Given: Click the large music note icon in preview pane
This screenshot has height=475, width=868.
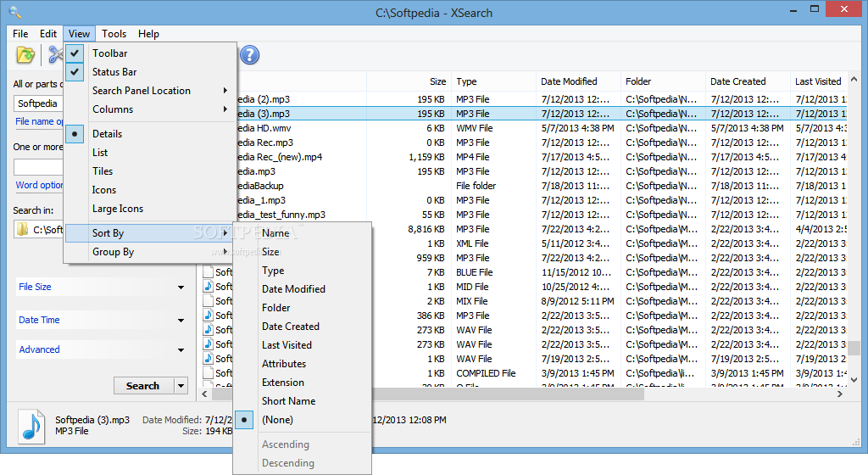Looking at the screenshot, I should pyautogui.click(x=31, y=427).
